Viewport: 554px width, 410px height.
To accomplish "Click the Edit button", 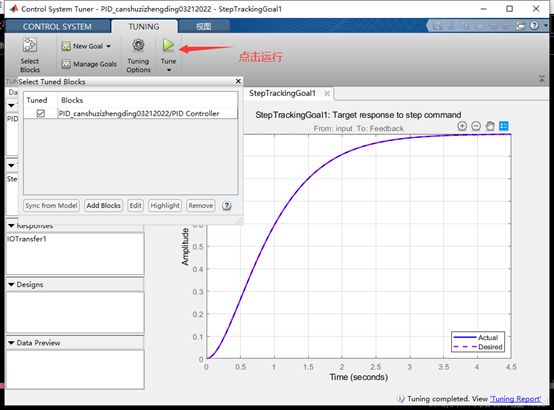I will [x=135, y=205].
